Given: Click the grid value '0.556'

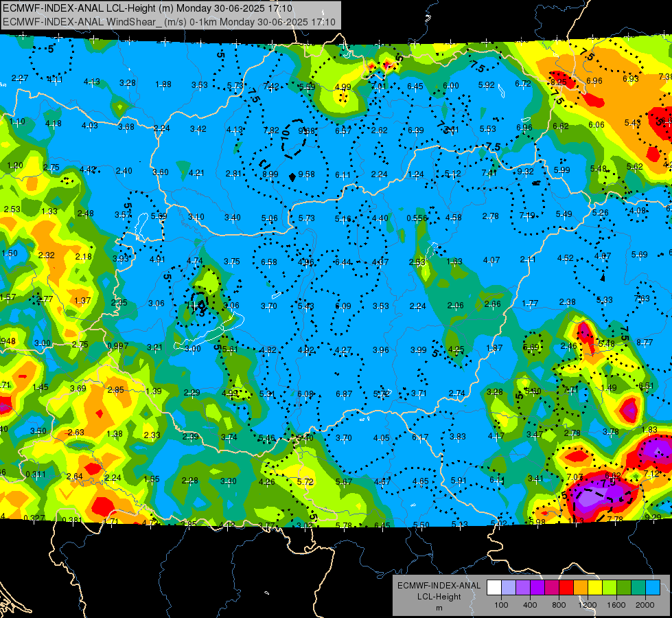Looking at the screenshot, I should [417, 218].
